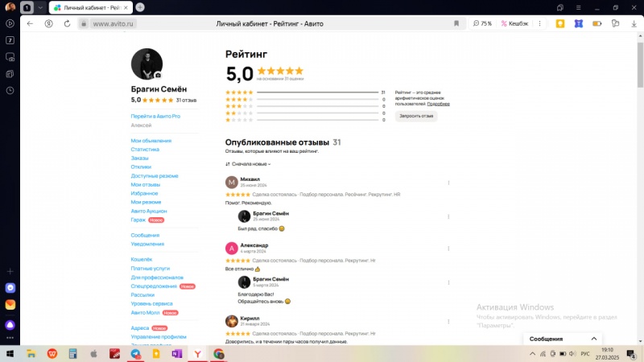Open options for reply Был рад, спасибо
644x362 pixels.
pos(448,216)
